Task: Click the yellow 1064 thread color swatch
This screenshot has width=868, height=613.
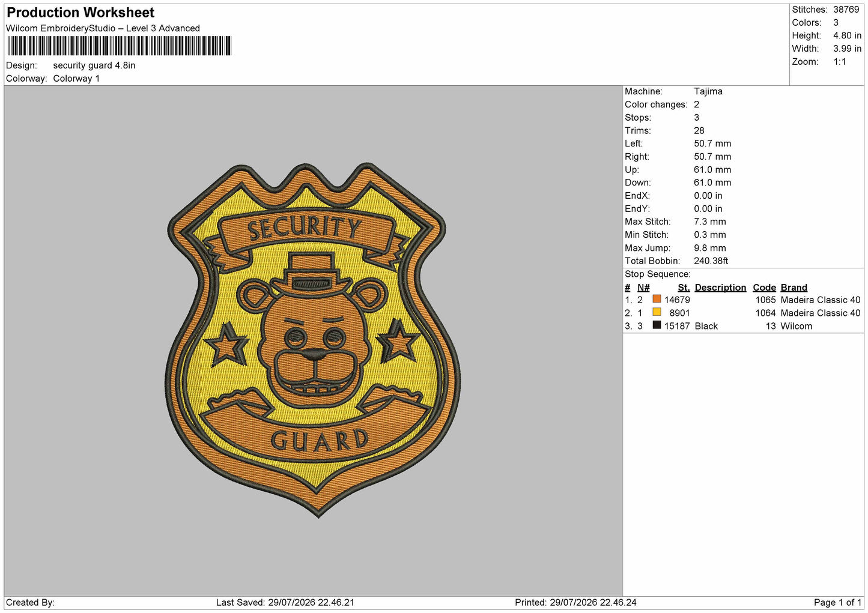Action: pos(657,312)
